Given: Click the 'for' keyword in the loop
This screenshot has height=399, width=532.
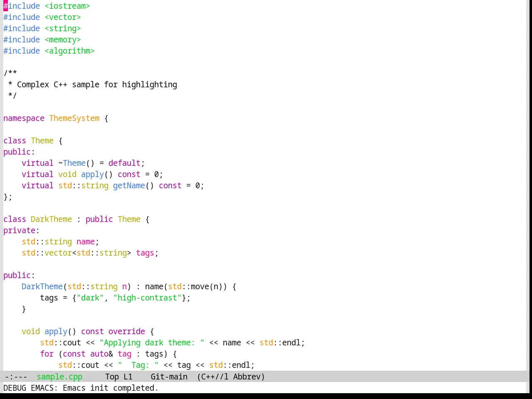Looking at the screenshot, I should tap(47, 354).
